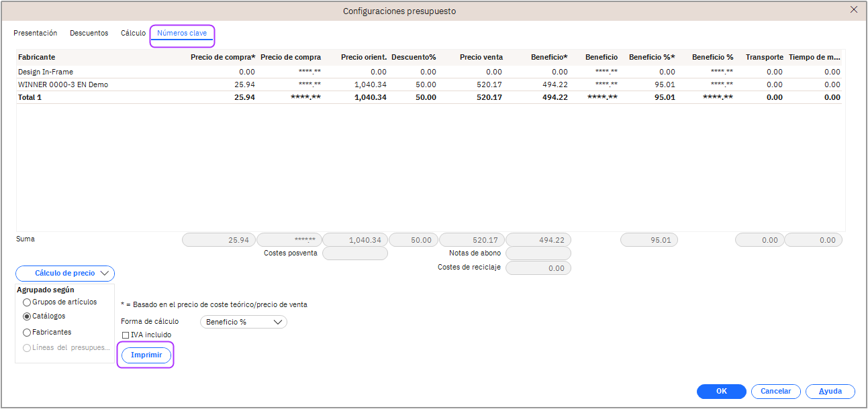Click the Notas de abono field

click(538, 253)
